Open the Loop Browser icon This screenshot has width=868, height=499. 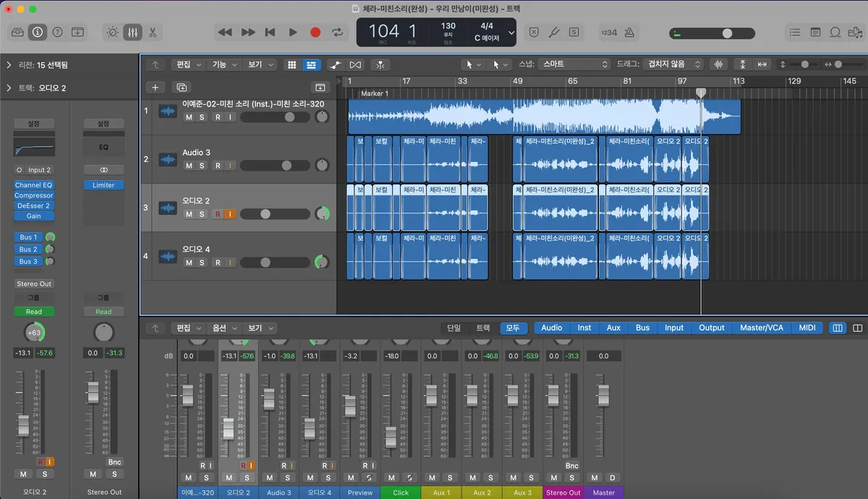tap(835, 32)
